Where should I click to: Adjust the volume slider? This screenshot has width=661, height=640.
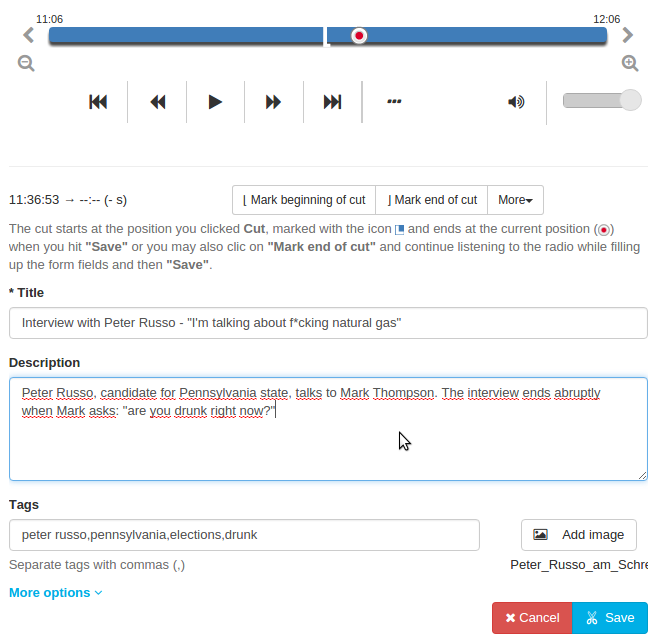point(601,100)
